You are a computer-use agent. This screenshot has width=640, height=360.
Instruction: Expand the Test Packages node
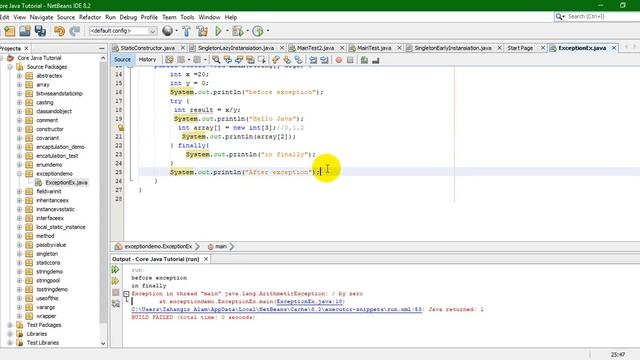10,325
